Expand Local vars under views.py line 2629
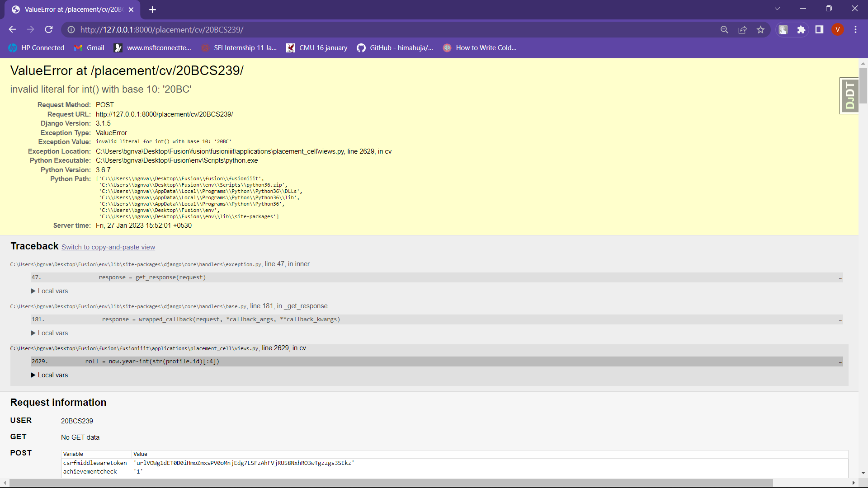The image size is (868, 488). tap(50, 375)
